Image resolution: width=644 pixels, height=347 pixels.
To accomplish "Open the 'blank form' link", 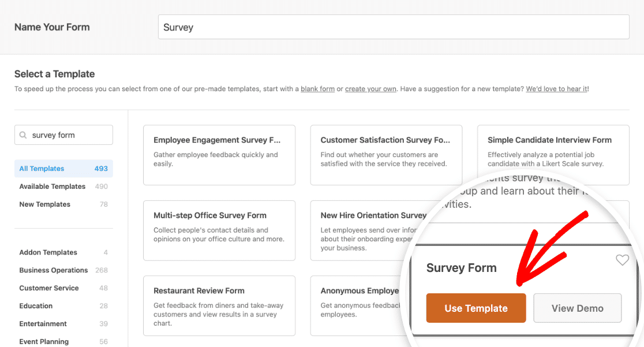I will tap(317, 88).
